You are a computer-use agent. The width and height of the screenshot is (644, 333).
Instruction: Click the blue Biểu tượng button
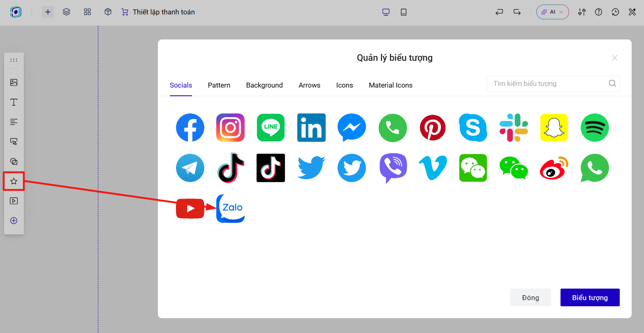coord(590,298)
